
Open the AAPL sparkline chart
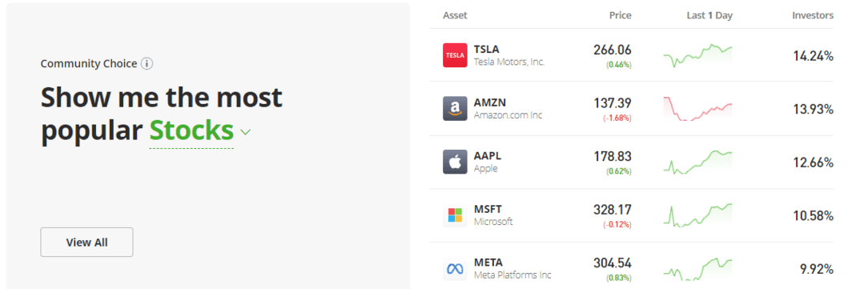click(697, 163)
